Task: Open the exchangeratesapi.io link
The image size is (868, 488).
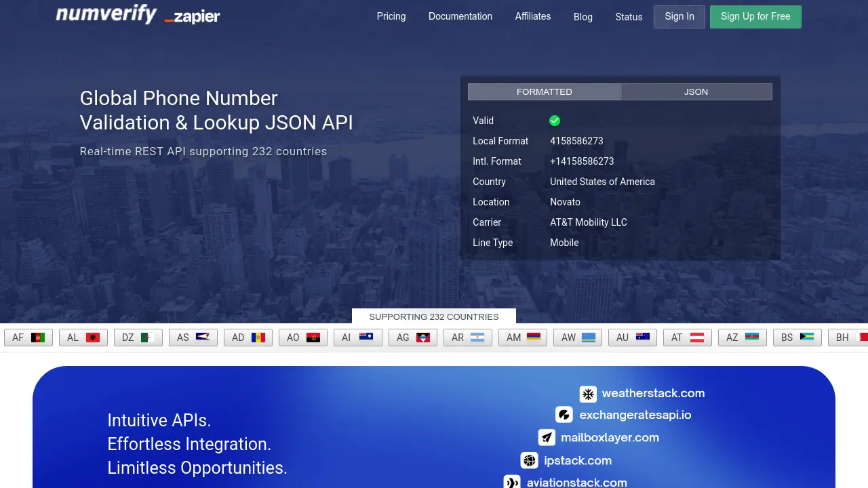Action: 635,415
